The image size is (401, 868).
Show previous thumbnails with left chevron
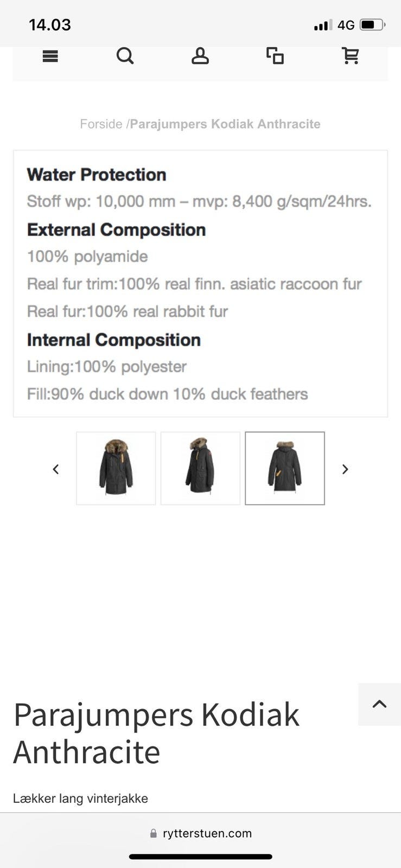pyautogui.click(x=56, y=469)
